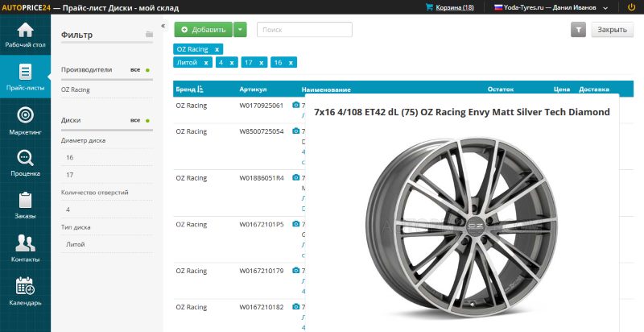Image resolution: width=644 pixels, height=332 pixels.
Task: Click the AUTOPRICE24 logo
Action: 25,8
